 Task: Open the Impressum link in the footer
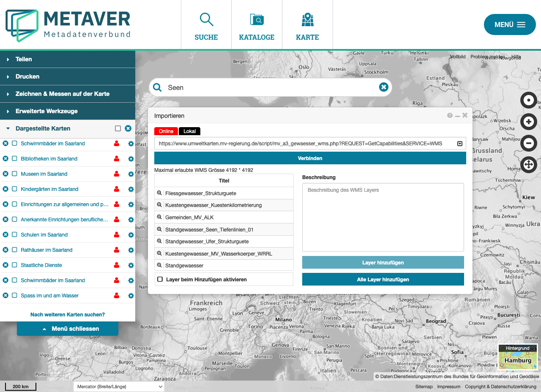pos(448,387)
